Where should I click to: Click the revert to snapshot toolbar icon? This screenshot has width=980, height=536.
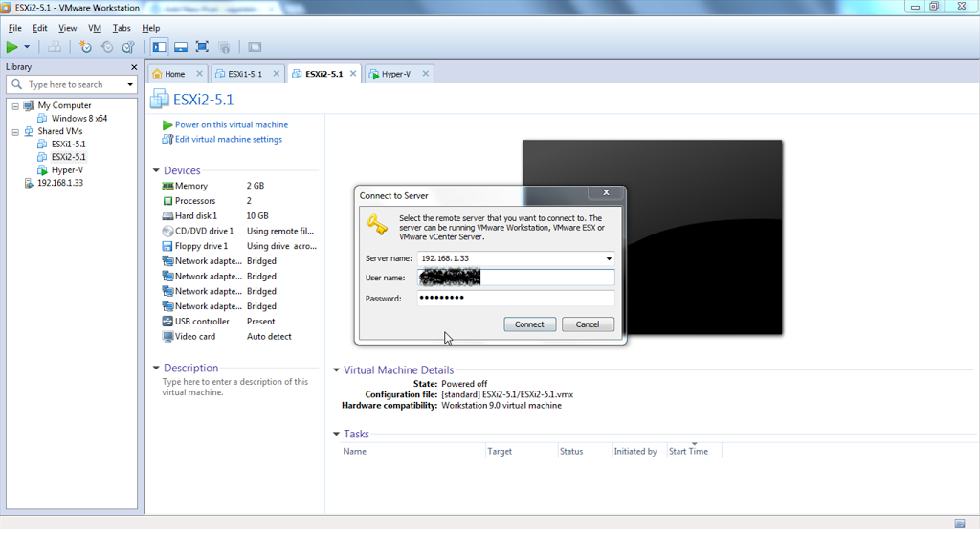[x=107, y=47]
